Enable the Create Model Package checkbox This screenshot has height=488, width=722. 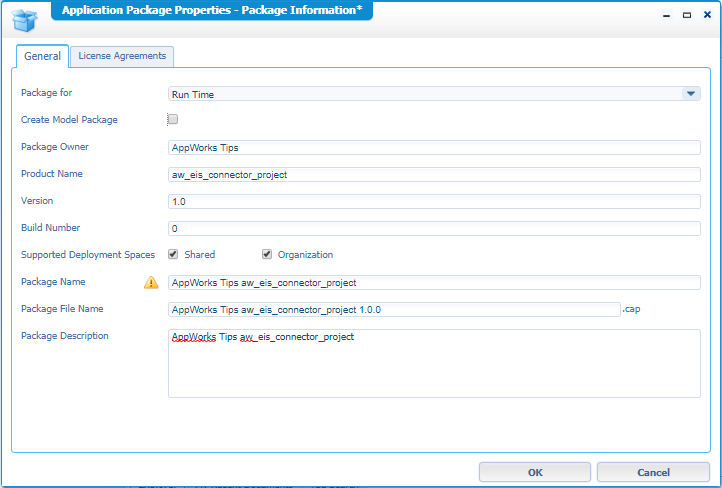[173, 120]
